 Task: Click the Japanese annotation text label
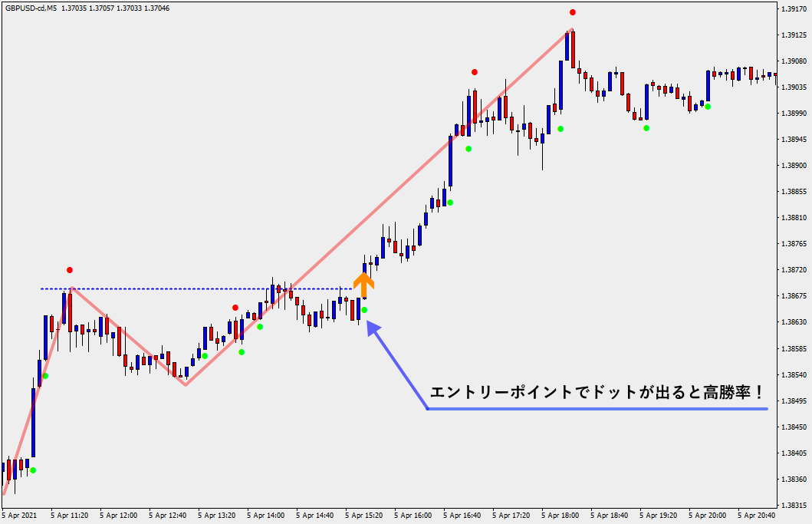tap(597, 392)
